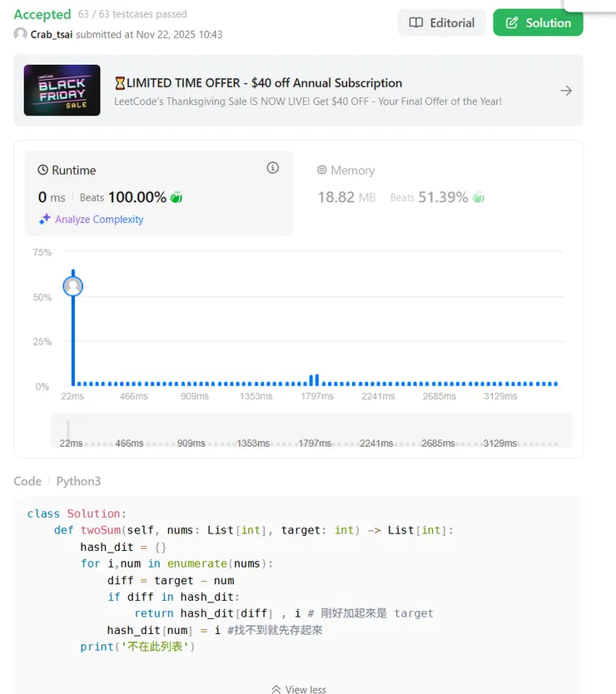Open the LIMITED TIME OFFER banner headline
The image size is (616, 694).
(x=258, y=83)
